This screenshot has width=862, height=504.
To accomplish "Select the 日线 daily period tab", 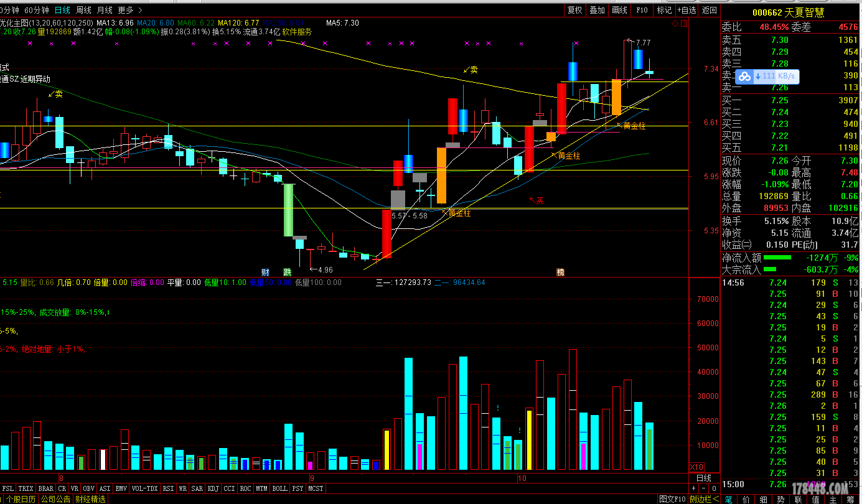I will [x=62, y=10].
